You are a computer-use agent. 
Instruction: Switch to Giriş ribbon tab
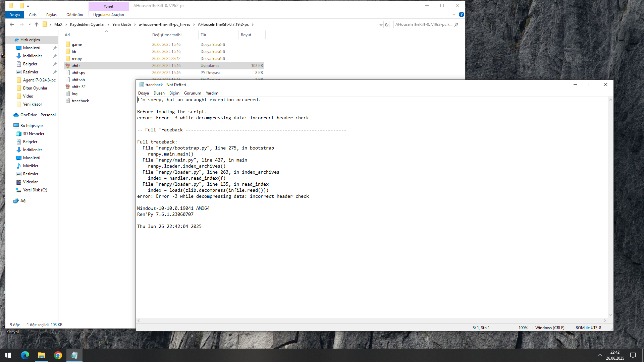pyautogui.click(x=33, y=15)
